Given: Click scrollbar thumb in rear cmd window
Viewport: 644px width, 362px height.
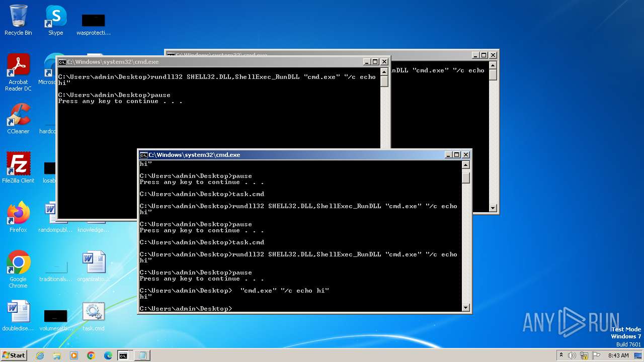Looking at the screenshot, I should tap(493, 74).
